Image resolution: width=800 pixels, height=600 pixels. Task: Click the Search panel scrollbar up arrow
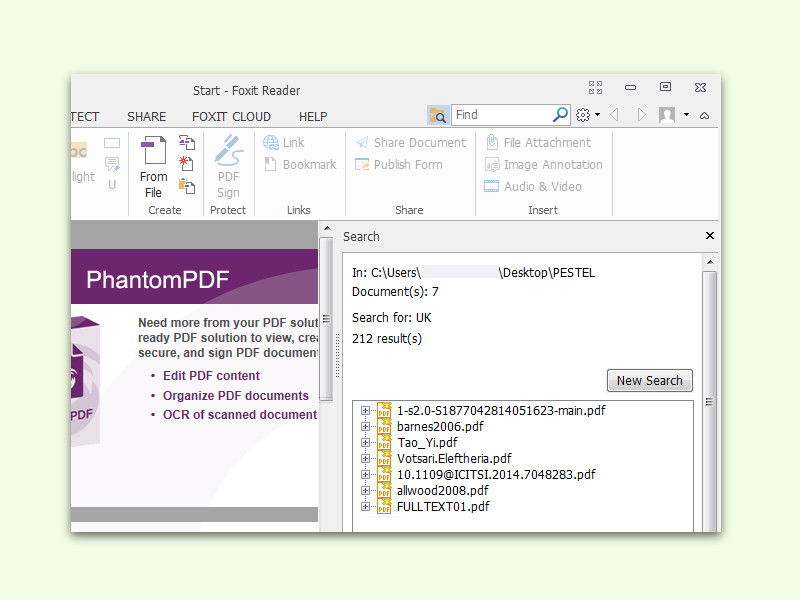710,262
